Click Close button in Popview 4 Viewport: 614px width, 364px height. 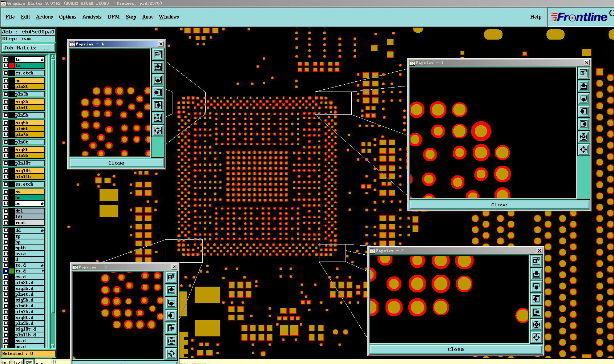pyautogui.click(x=116, y=163)
